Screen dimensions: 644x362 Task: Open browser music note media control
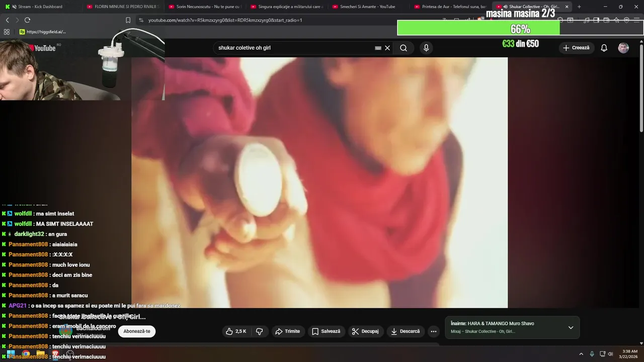pos(586,20)
